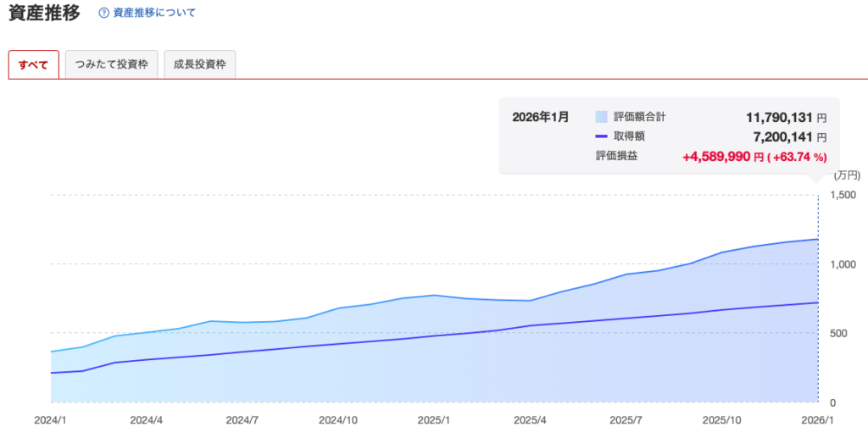Select the すべて tab
Viewport: 868px width, 438px height.
click(33, 65)
